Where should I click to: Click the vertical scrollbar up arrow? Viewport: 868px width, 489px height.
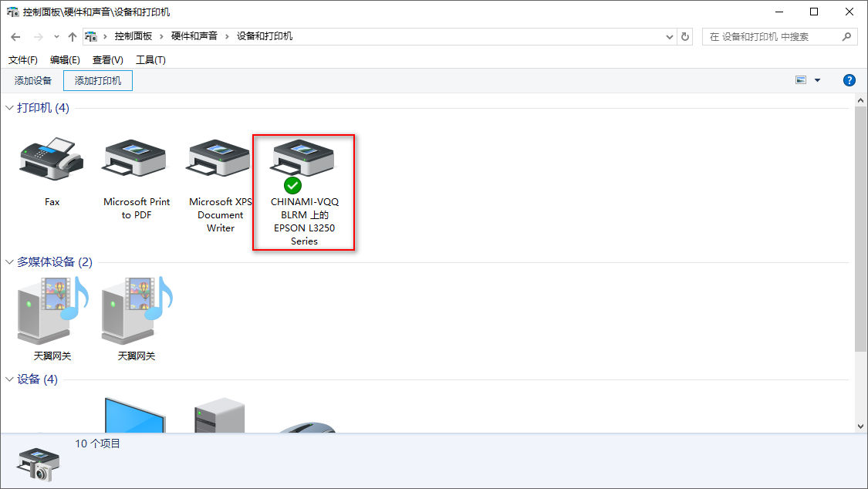point(860,101)
